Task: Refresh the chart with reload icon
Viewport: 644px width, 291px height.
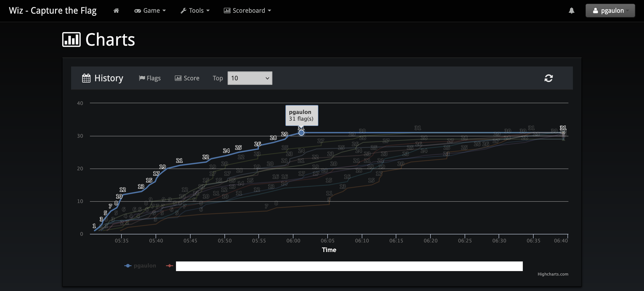Action: click(549, 78)
